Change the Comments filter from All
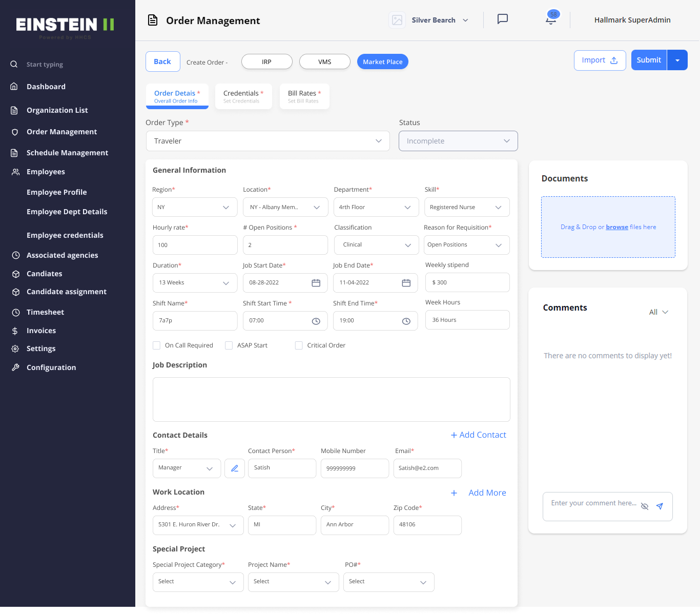Image resolution: width=700 pixels, height=615 pixels. tap(658, 312)
